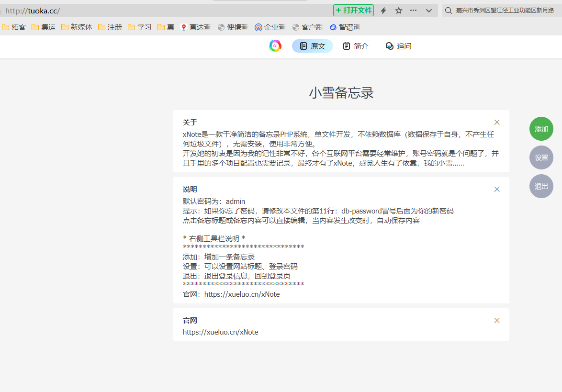562x392 pixels.
Task: Click the lightning bolt icon in address bar
Action: pos(383,11)
